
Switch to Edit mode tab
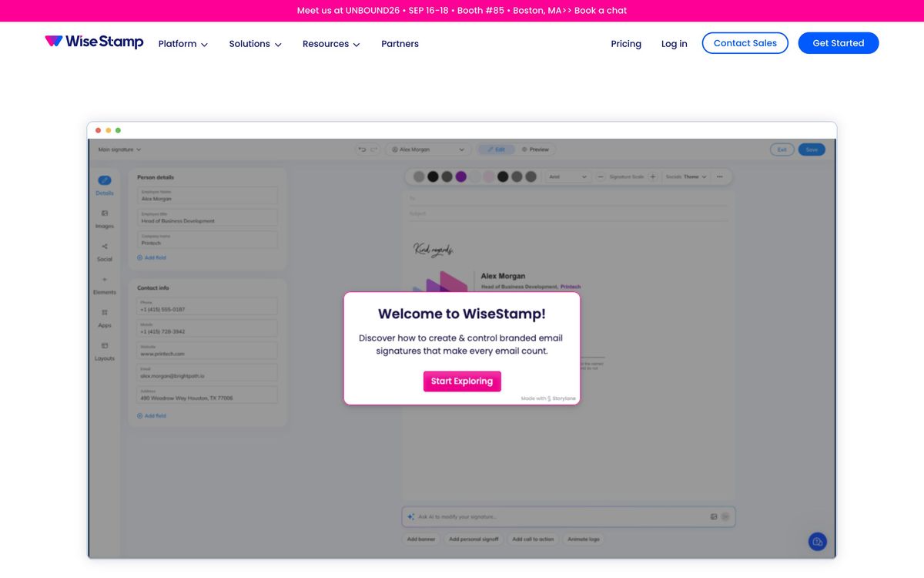pos(496,150)
